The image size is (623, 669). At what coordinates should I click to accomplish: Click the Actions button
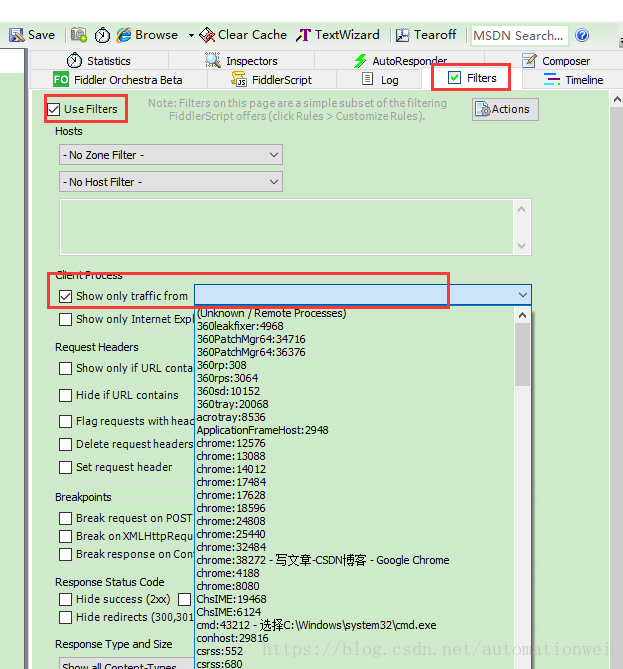click(505, 110)
